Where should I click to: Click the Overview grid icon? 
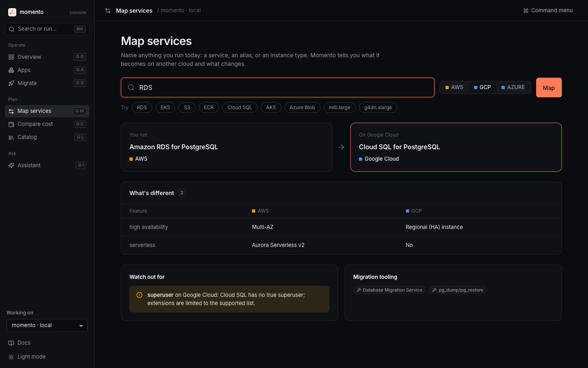pyautogui.click(x=11, y=57)
